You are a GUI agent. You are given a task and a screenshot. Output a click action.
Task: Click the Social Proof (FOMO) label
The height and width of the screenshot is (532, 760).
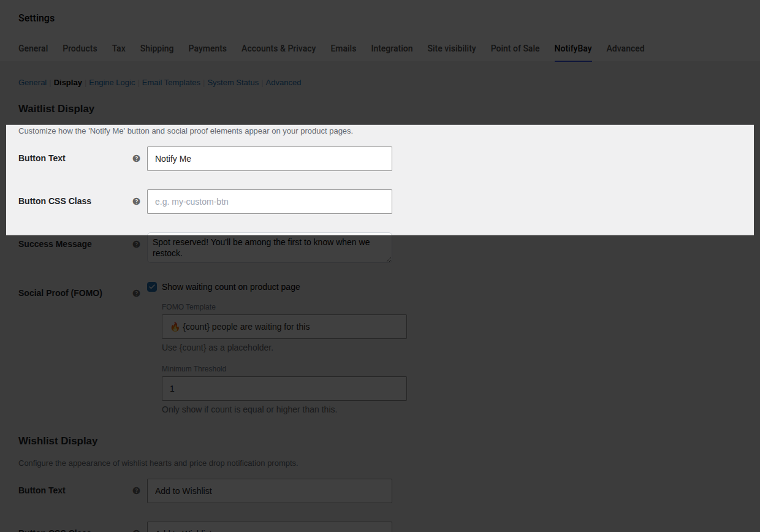[60, 293]
